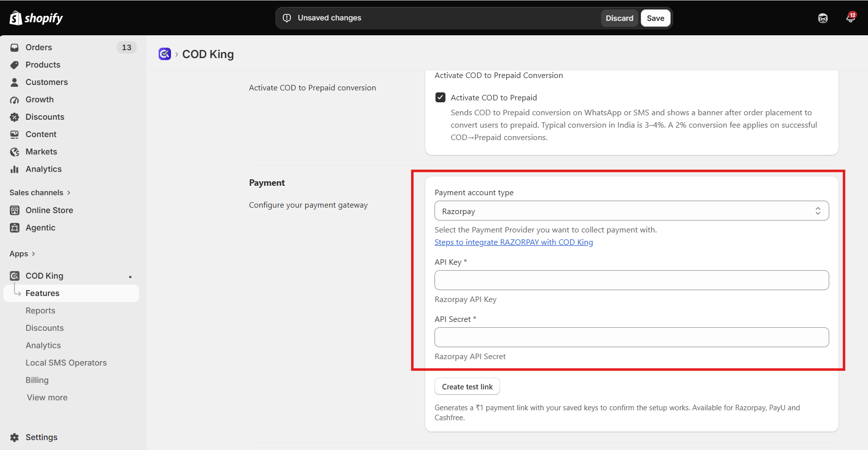Click the Online Store storefront icon
The width and height of the screenshot is (868, 450).
[x=14, y=210]
